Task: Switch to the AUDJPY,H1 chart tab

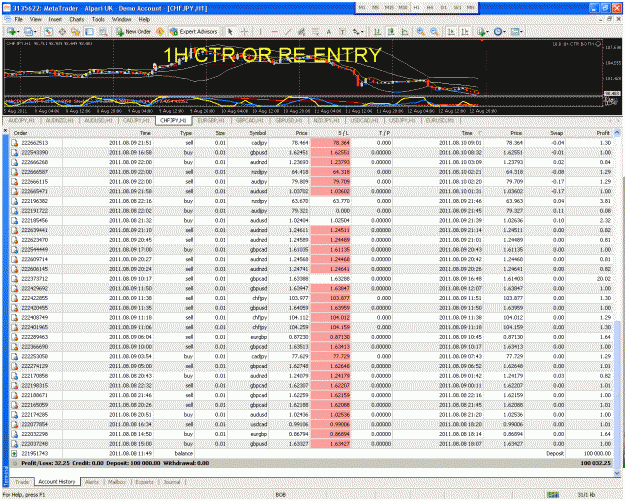Action: (x=22, y=120)
